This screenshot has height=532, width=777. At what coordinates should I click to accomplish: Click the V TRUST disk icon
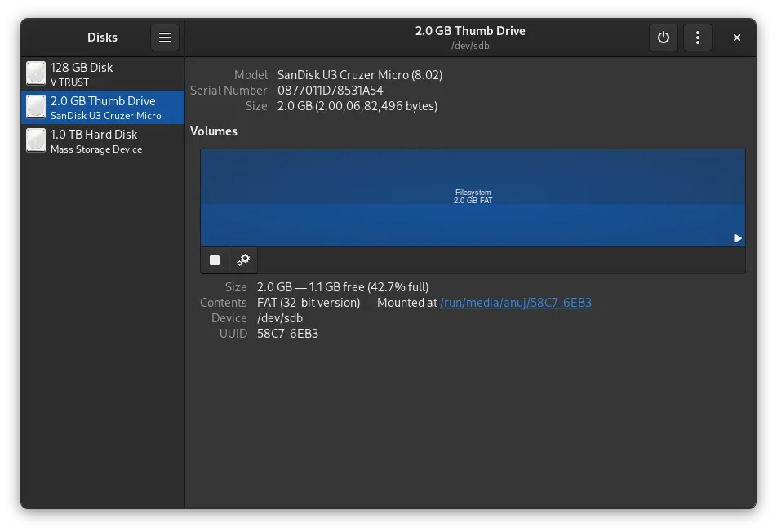[x=36, y=73]
